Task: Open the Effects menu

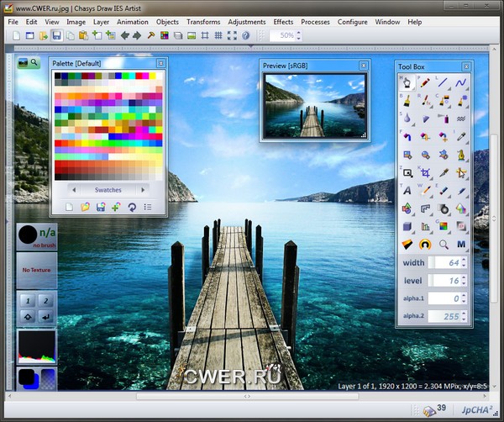Action: click(283, 21)
